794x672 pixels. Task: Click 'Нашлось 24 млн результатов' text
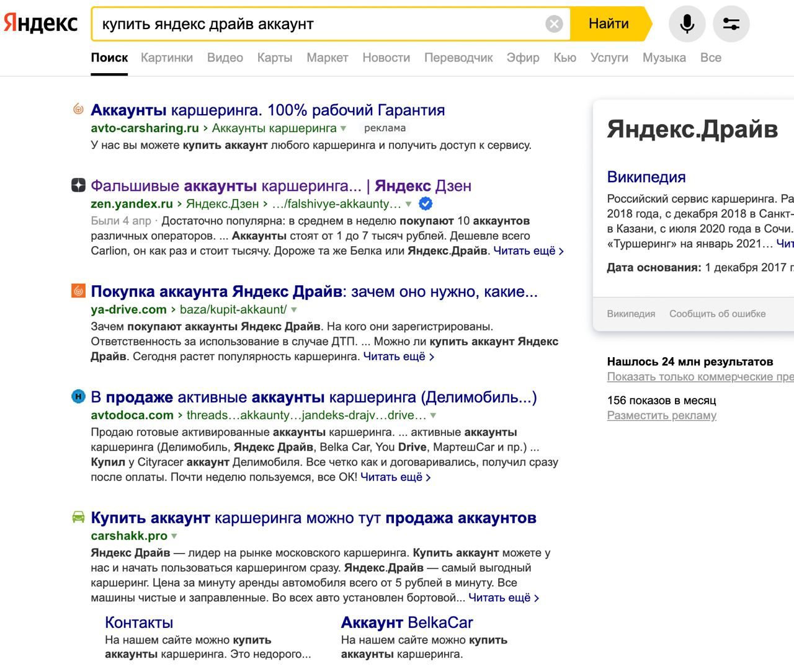(690, 361)
